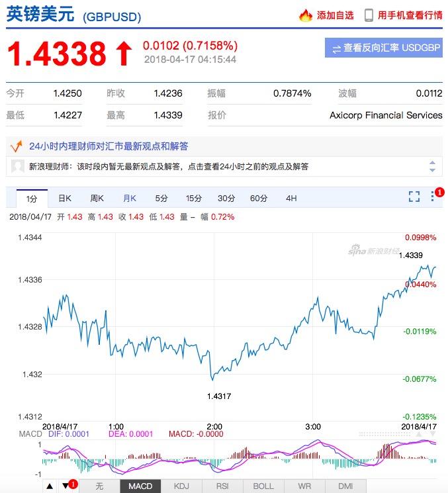
Task: Switch to 周K chart tab
Action: point(97,198)
